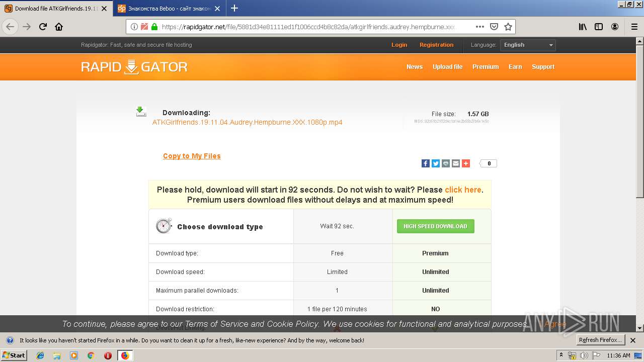
Task: Open file explorer from taskbar
Action: tap(57, 355)
